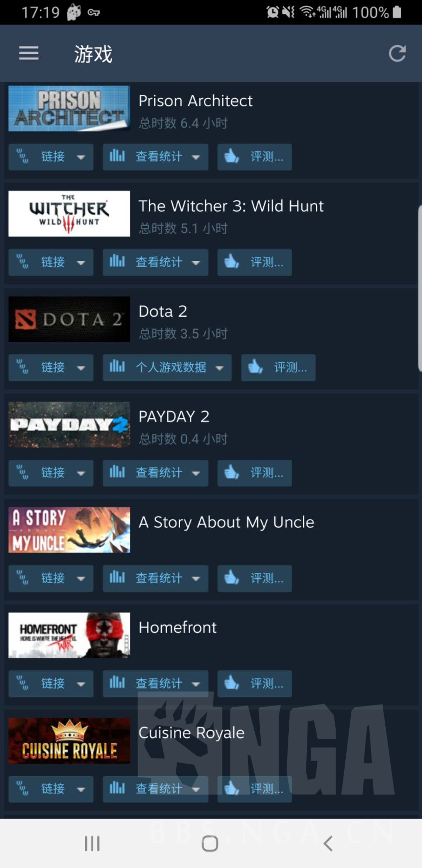
Task: Open the Prison Architect game thumbnail
Action: tap(69, 108)
